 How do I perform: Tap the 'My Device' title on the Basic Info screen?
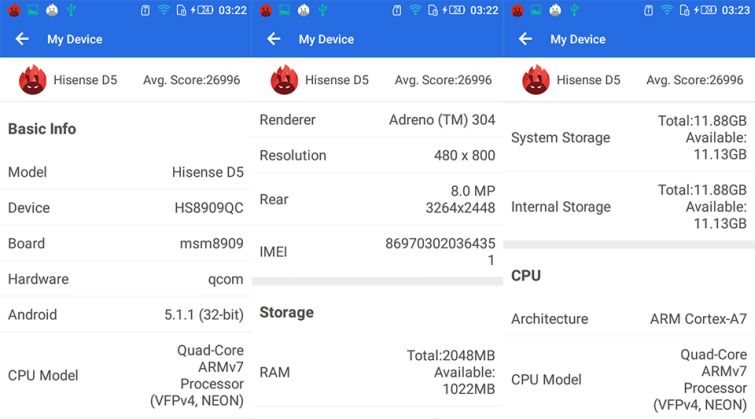75,39
